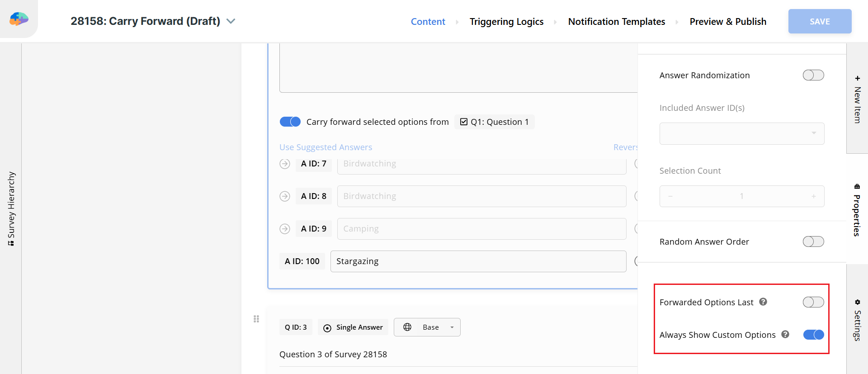The height and width of the screenshot is (374, 868).
Task: Open the Settings gear side tab
Action: pos(857,319)
